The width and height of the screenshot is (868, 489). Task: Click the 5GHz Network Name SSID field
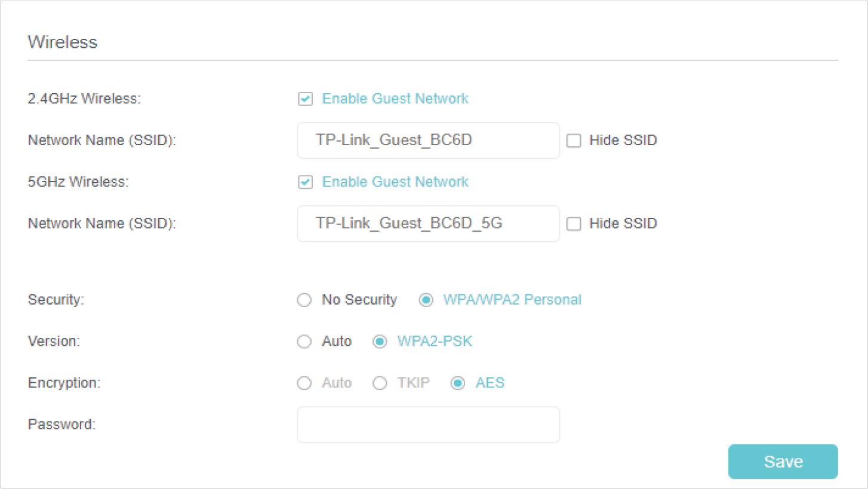coord(428,224)
